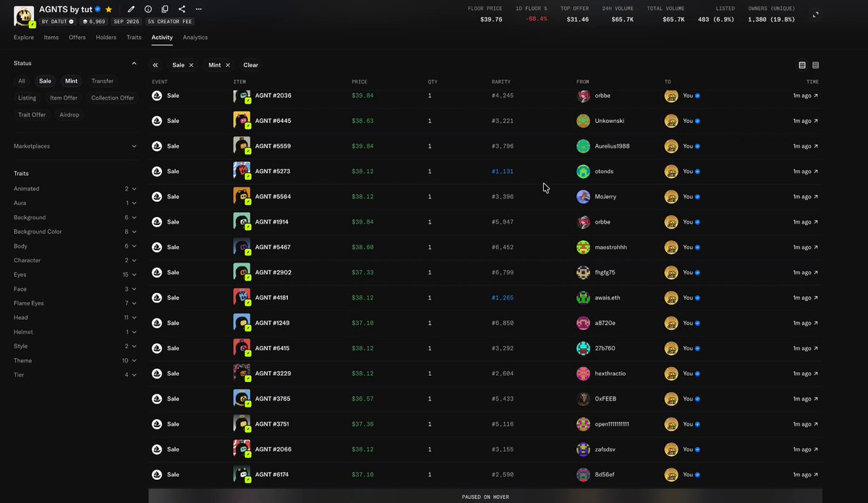Click the pencil edit icon beside collection title

tap(131, 9)
